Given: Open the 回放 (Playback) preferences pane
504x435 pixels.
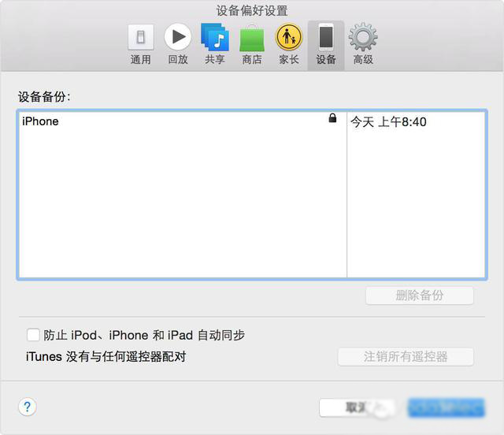Looking at the screenshot, I should tap(178, 45).
